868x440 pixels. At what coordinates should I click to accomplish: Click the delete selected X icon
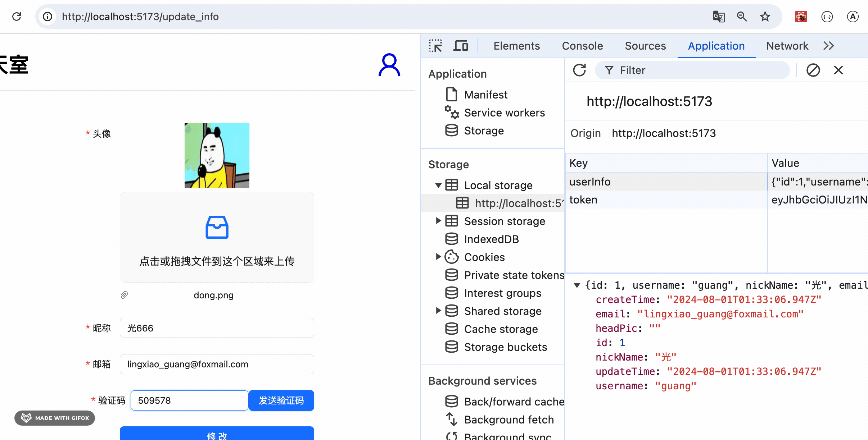tap(838, 70)
